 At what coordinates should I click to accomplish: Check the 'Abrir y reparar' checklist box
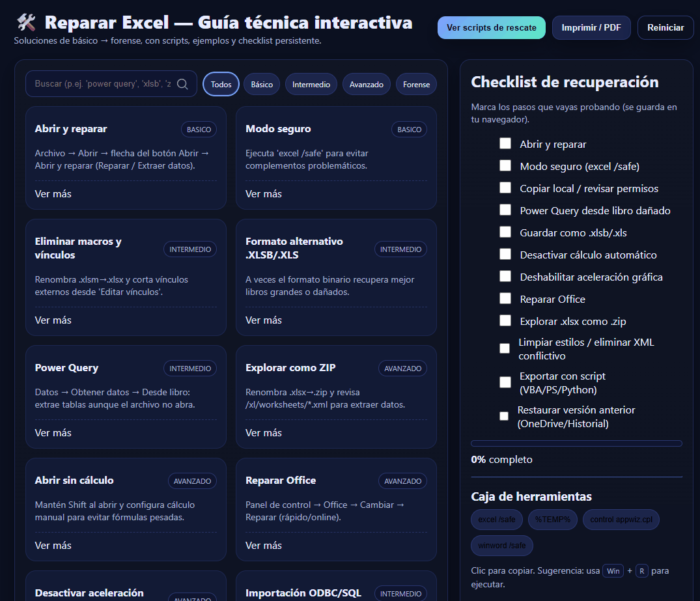coord(505,143)
